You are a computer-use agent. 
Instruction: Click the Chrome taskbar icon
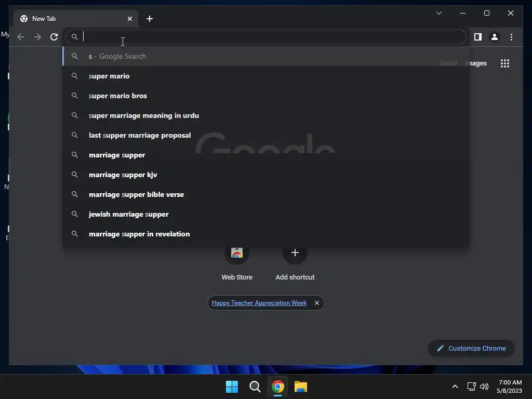coord(278,387)
